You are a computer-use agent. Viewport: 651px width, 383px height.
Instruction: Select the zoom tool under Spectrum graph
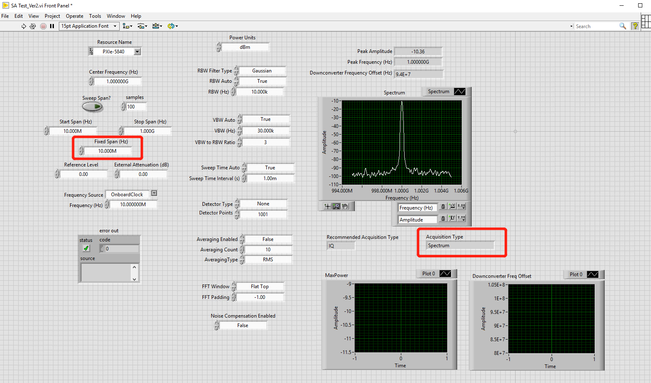pos(336,206)
